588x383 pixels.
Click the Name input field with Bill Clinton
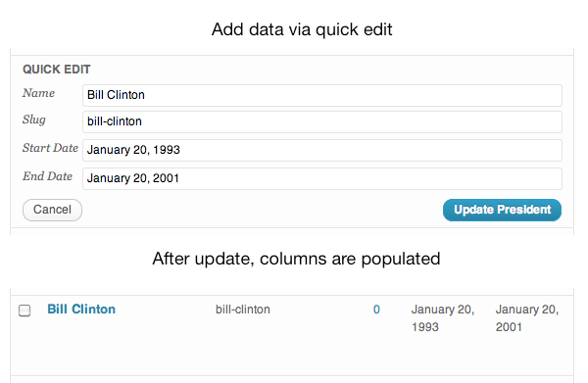(322, 95)
